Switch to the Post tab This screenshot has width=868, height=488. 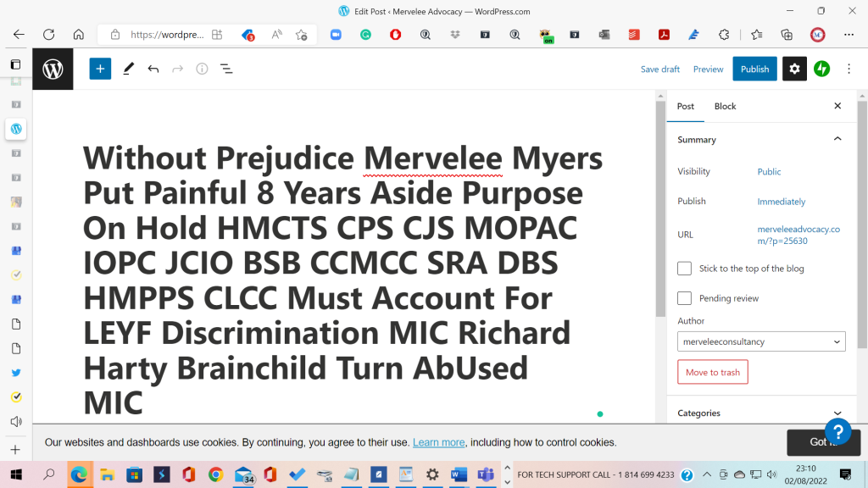point(686,106)
